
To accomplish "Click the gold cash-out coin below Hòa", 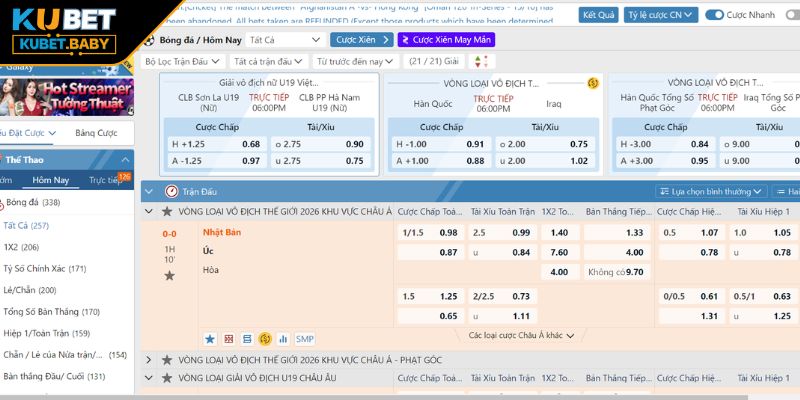I will (265, 339).
